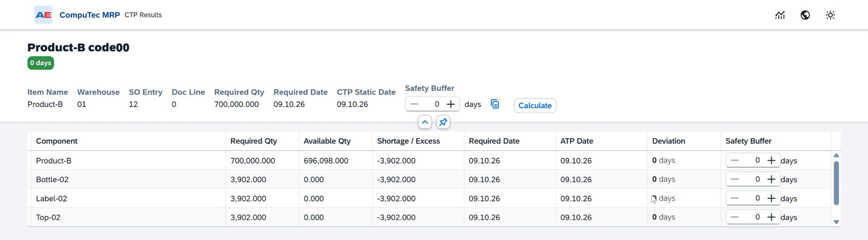The height and width of the screenshot is (240, 868).
Task: Click the CTP Results subtitle
Action: coord(143,15)
